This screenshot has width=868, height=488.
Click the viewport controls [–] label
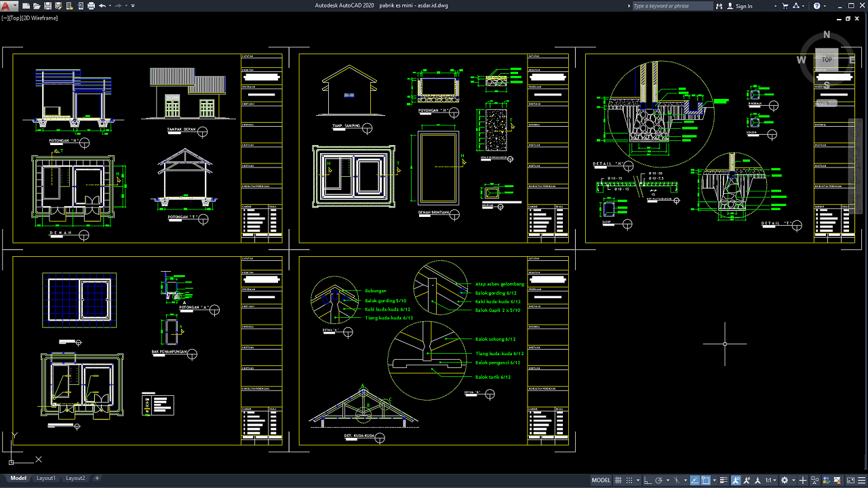point(5,18)
